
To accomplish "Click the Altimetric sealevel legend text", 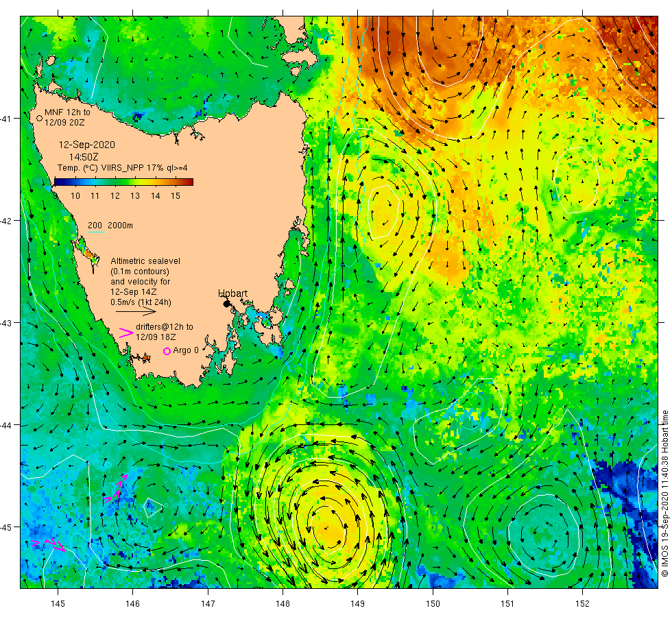I will (145, 261).
